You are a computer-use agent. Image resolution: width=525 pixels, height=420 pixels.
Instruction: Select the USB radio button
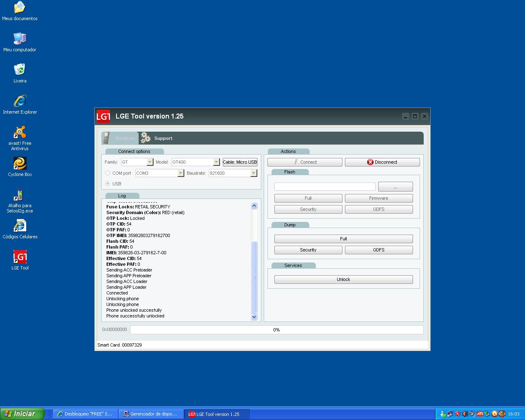108,184
